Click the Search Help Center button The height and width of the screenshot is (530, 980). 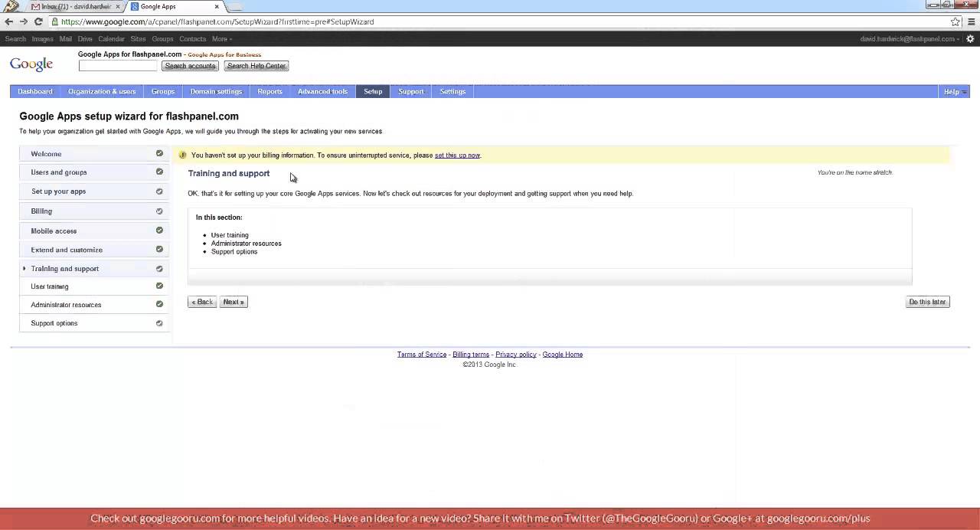point(256,66)
